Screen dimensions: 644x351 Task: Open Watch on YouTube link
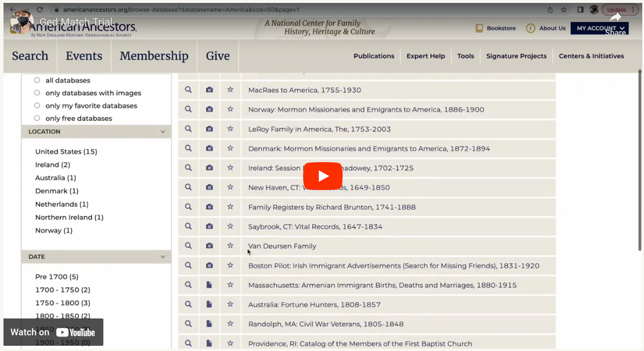point(53,332)
